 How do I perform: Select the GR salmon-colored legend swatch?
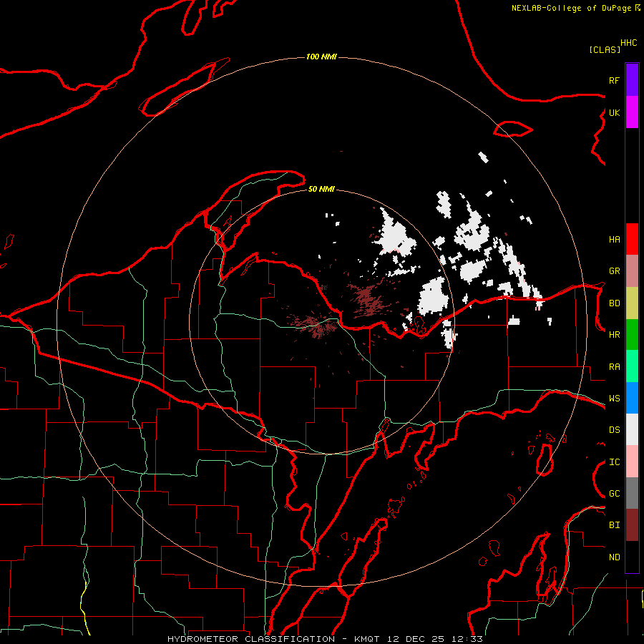(632, 271)
